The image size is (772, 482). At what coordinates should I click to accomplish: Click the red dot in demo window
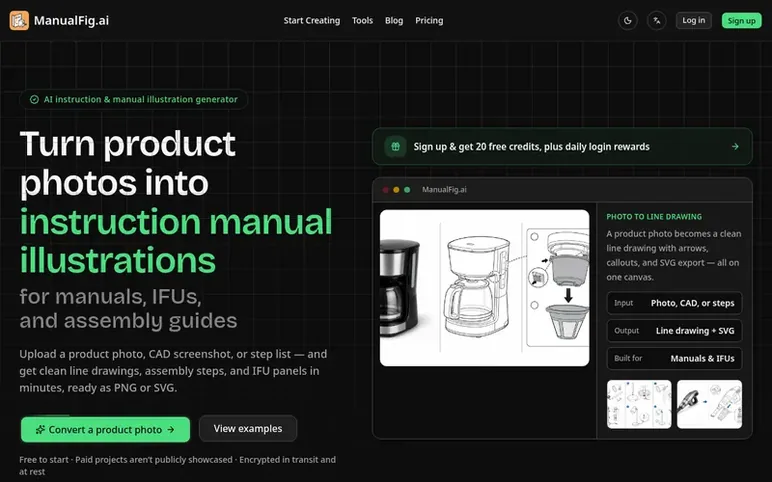(386, 190)
